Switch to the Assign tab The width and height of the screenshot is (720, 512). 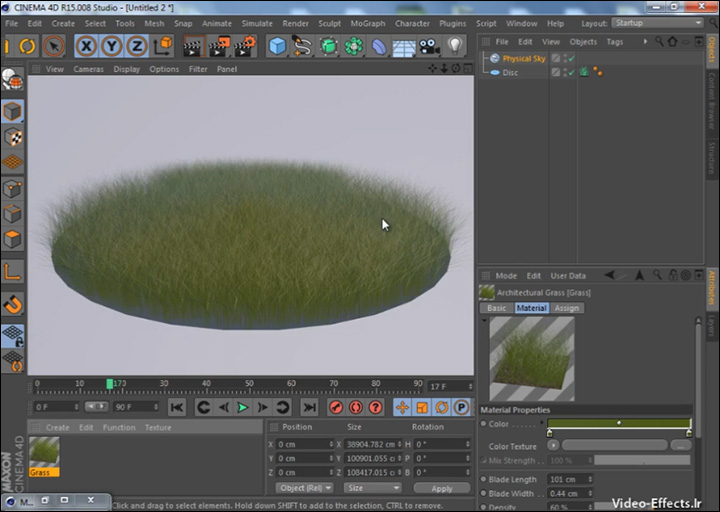pyautogui.click(x=566, y=308)
